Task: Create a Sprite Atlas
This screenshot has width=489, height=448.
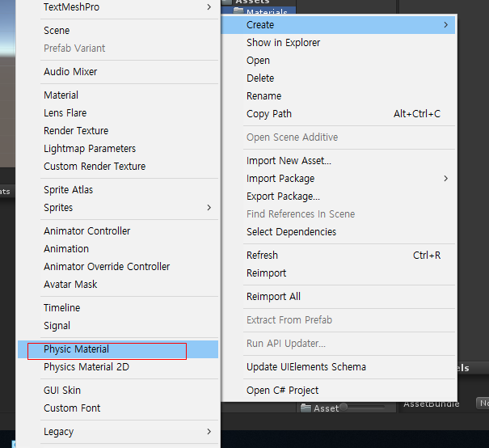Action: point(118,190)
